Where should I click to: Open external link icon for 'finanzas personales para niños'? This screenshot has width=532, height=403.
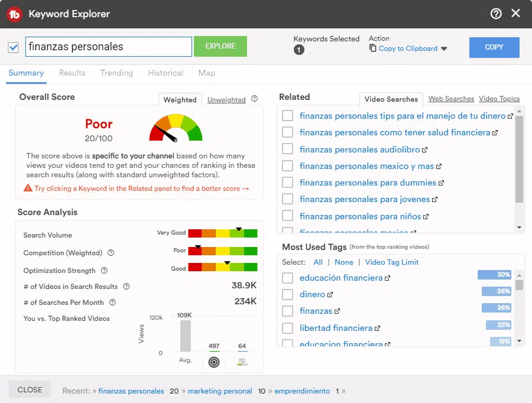[x=426, y=216]
